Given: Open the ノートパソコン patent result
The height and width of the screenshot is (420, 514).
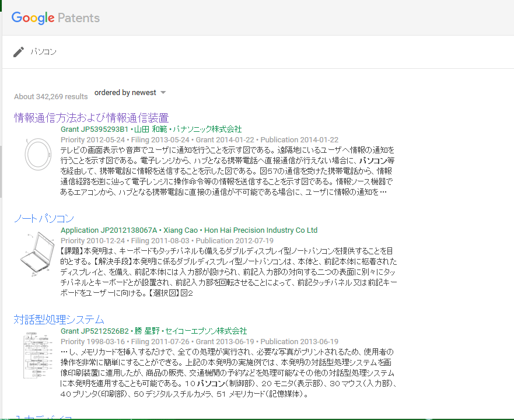Looking at the screenshot, I should click(44, 219).
